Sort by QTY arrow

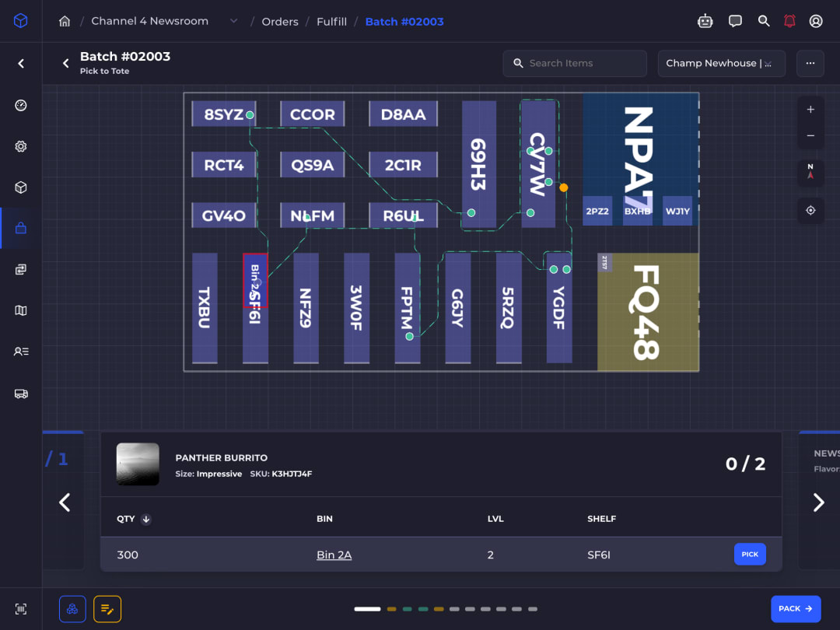[x=145, y=519]
